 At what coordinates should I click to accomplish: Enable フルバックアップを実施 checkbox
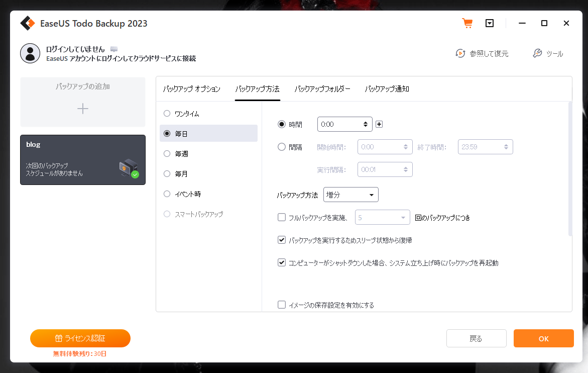(282, 218)
